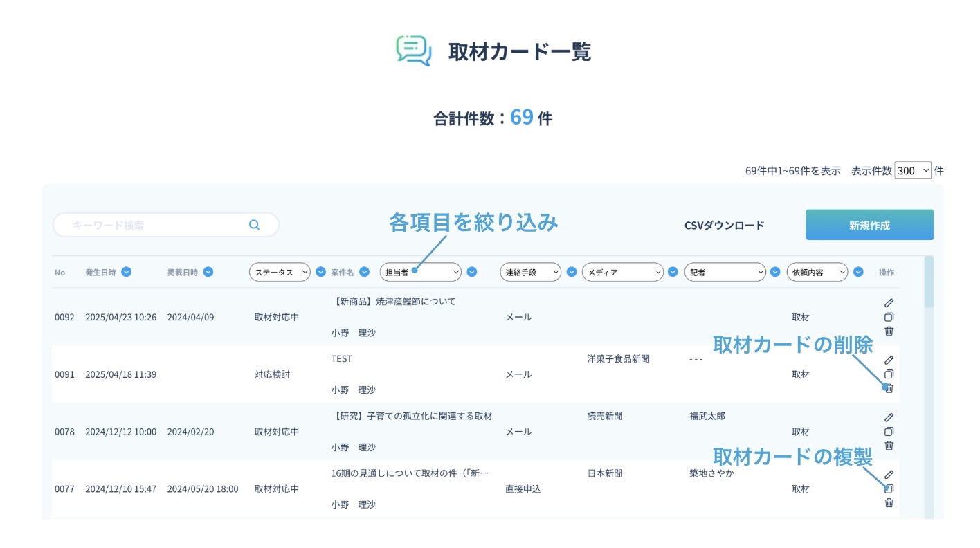
Task: Click the pencil edit icon for card 0092
Action: (889, 302)
